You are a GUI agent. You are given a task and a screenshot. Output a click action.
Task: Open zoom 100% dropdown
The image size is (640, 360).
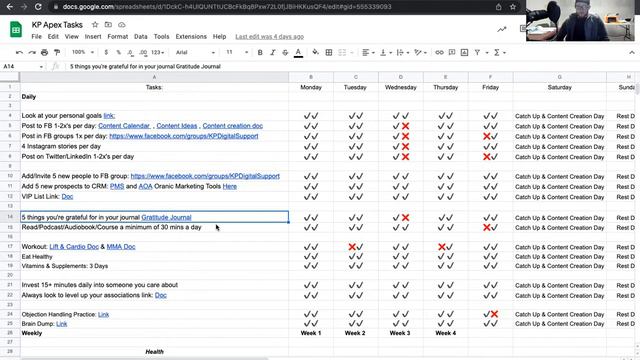tap(83, 53)
